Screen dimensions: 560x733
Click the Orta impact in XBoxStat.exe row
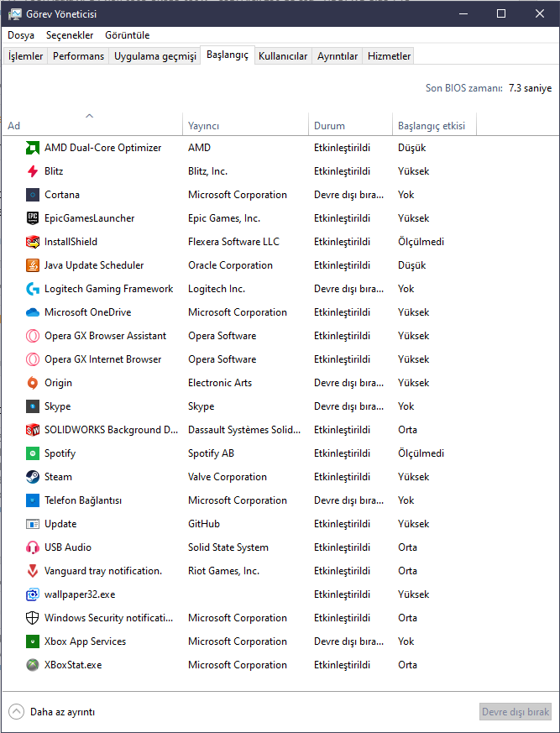coord(407,665)
